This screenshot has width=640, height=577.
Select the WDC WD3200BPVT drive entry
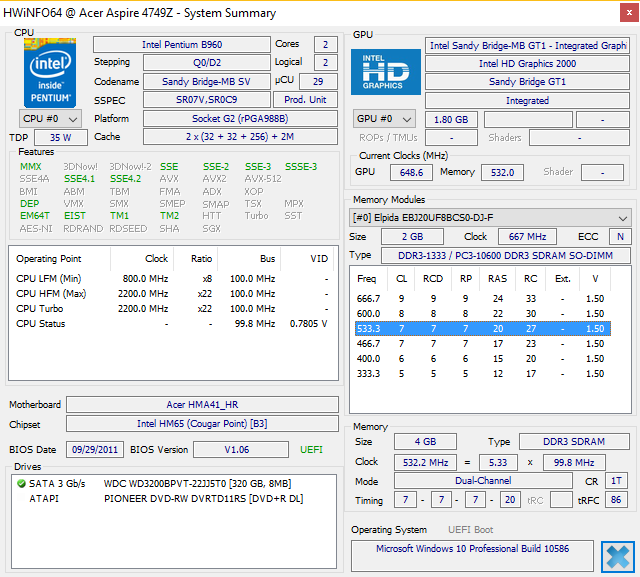(x=196, y=484)
